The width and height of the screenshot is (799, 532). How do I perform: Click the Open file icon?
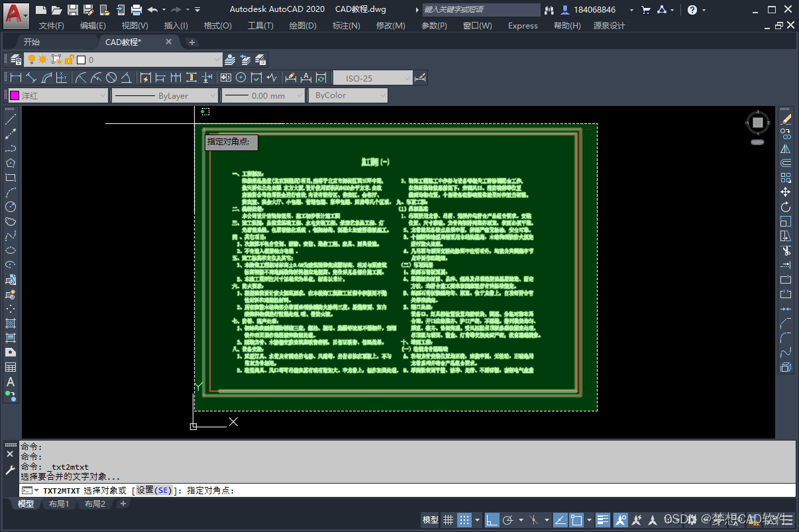tap(56, 10)
